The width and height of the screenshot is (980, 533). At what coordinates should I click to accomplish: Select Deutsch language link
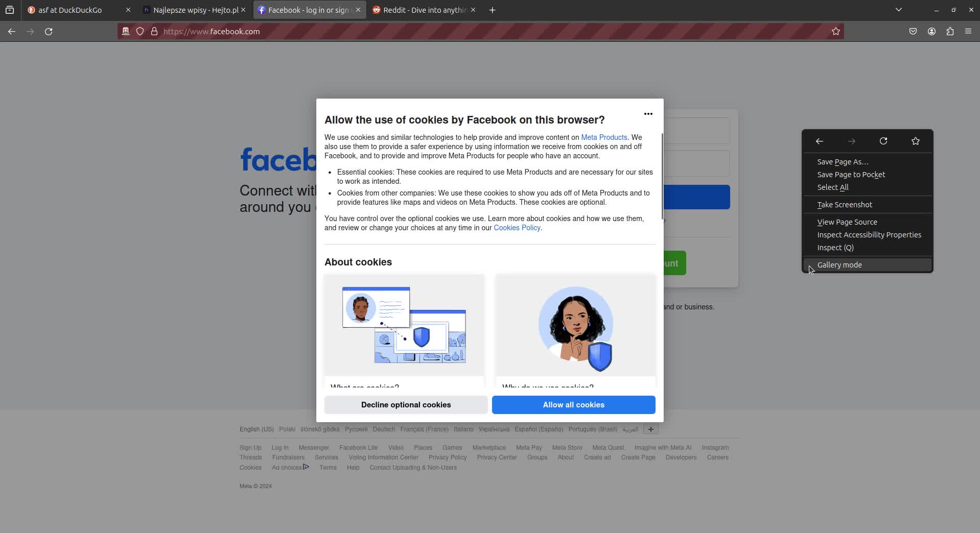pyautogui.click(x=384, y=429)
